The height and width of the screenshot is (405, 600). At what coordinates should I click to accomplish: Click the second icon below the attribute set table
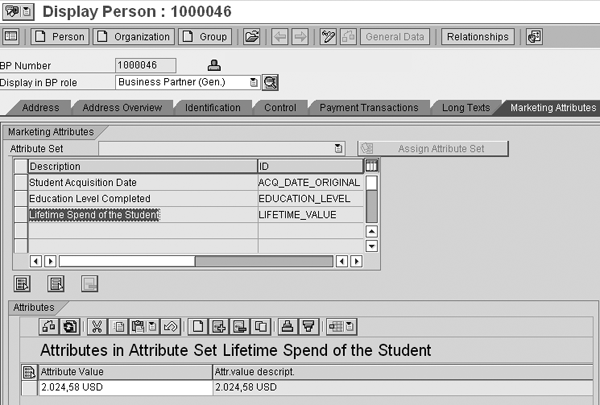pyautogui.click(x=56, y=284)
